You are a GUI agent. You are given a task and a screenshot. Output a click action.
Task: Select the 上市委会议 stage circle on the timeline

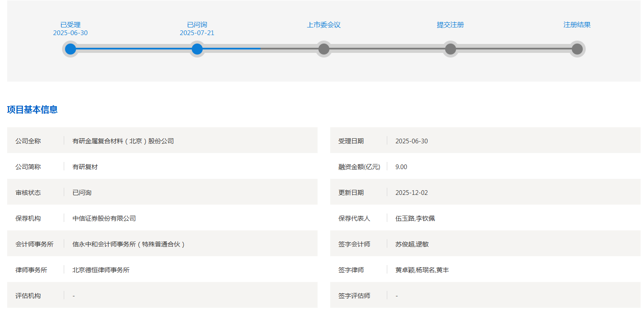coord(324,49)
